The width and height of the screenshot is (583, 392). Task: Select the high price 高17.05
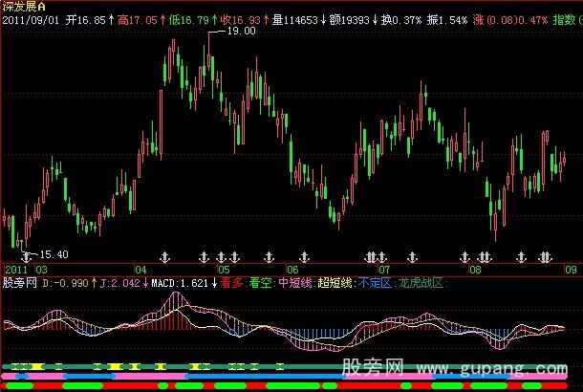coord(138,20)
